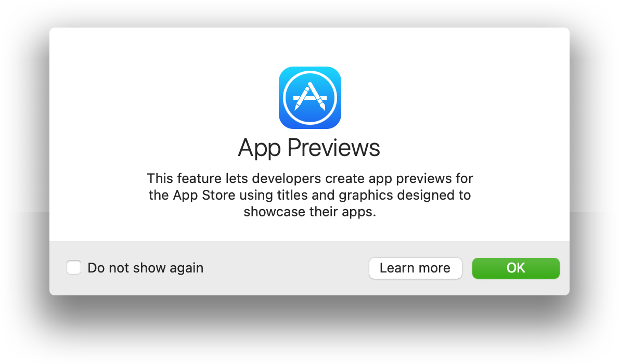The image size is (619, 364).
Task: Click the empty checkbox square in the footer
Action: (x=74, y=267)
